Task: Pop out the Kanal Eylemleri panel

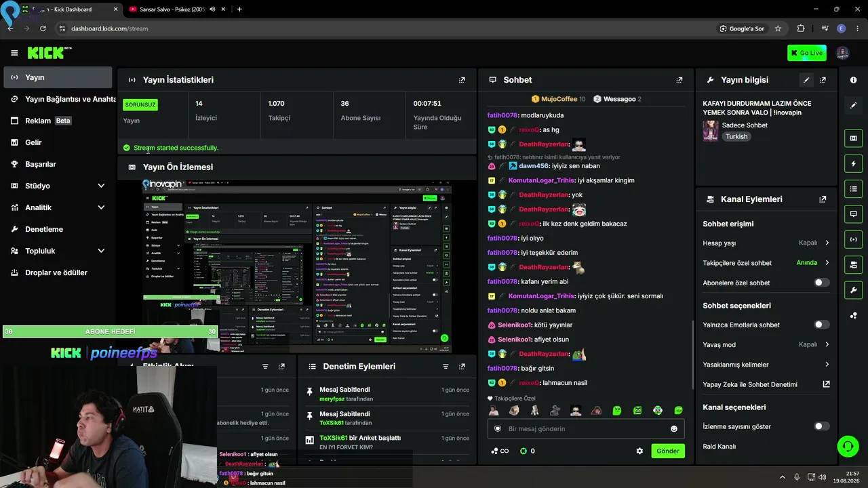Action: click(x=823, y=199)
